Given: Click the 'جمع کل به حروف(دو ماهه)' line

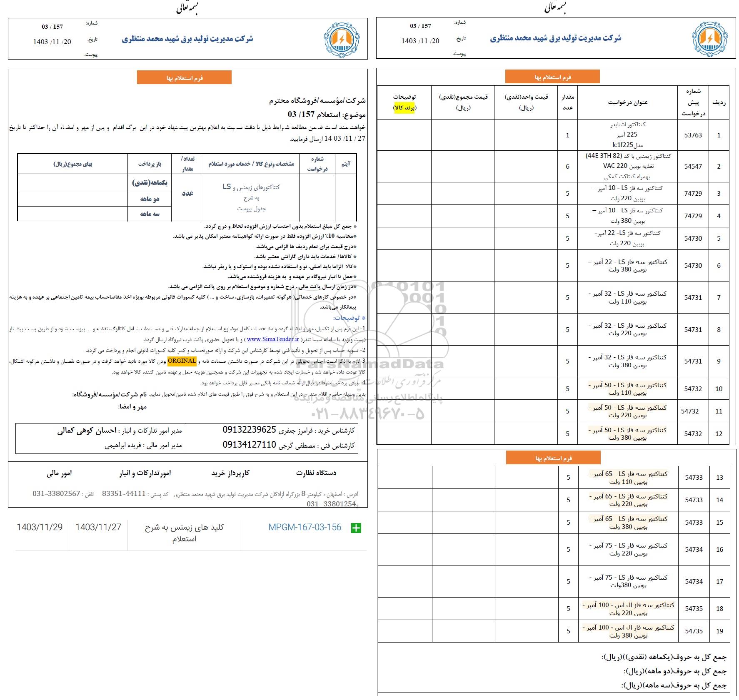Looking at the screenshot, I should click(675, 671).
